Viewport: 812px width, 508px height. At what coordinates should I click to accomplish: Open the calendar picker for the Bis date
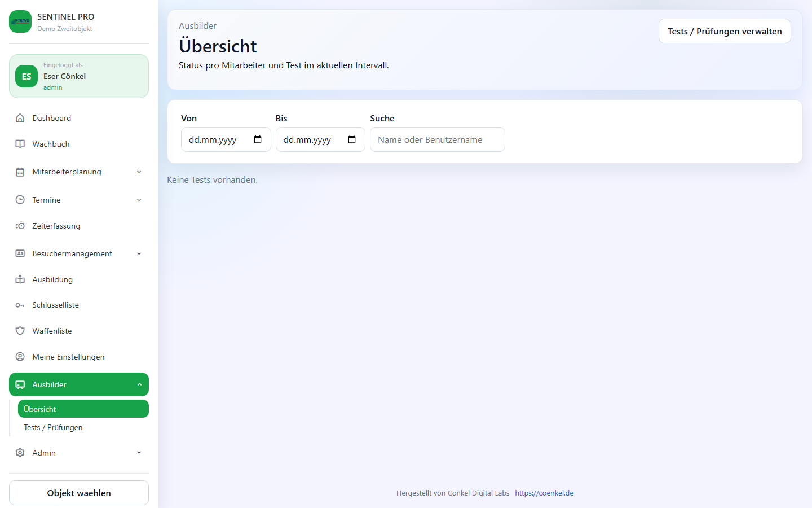pos(352,139)
